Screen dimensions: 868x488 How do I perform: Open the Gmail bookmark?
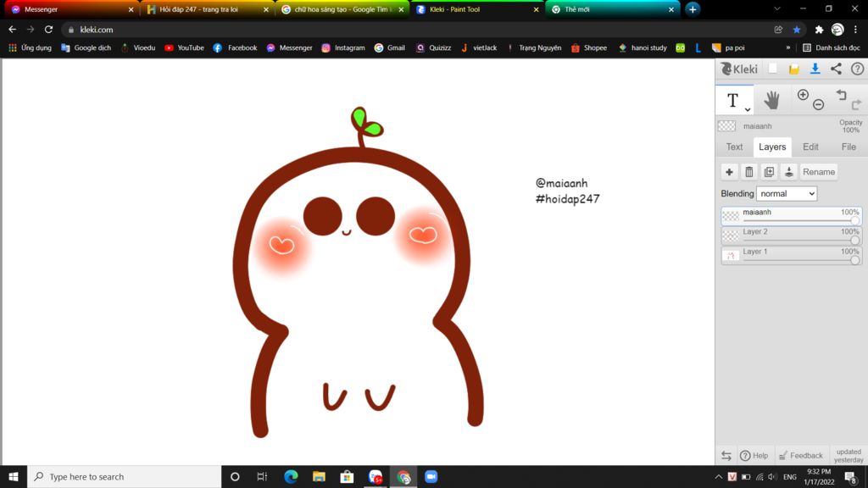(x=390, y=48)
